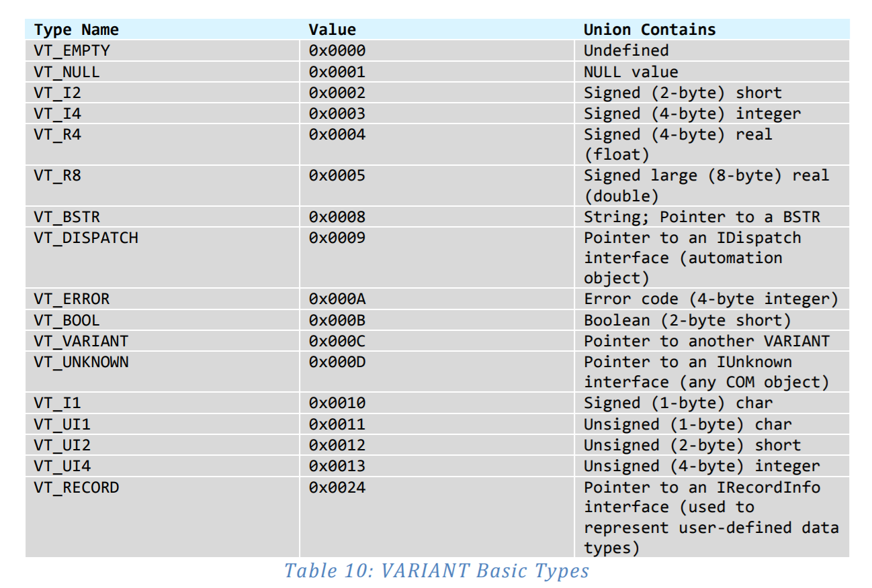Click the value 0x000D
This screenshot has height=588, width=872.
[337, 362]
